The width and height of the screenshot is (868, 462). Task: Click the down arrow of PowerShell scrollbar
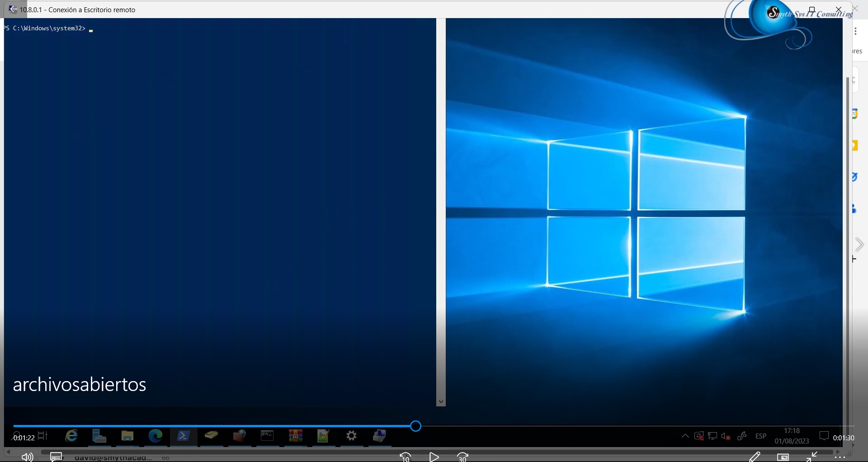441,401
